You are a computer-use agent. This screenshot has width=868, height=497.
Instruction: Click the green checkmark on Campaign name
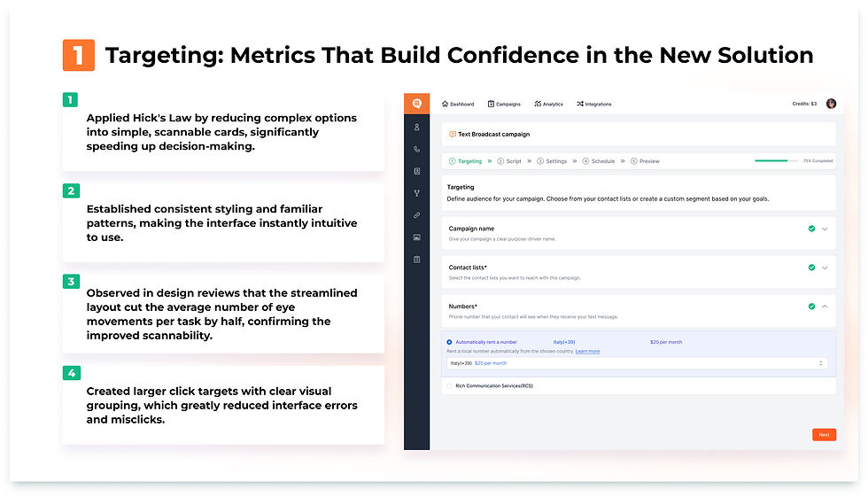[x=811, y=229]
